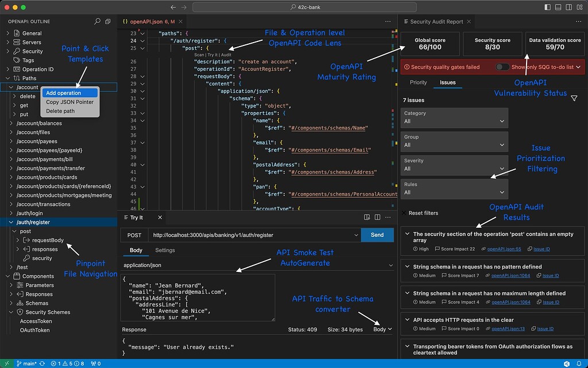Click Reset filters
588x368 pixels.
[x=423, y=213]
